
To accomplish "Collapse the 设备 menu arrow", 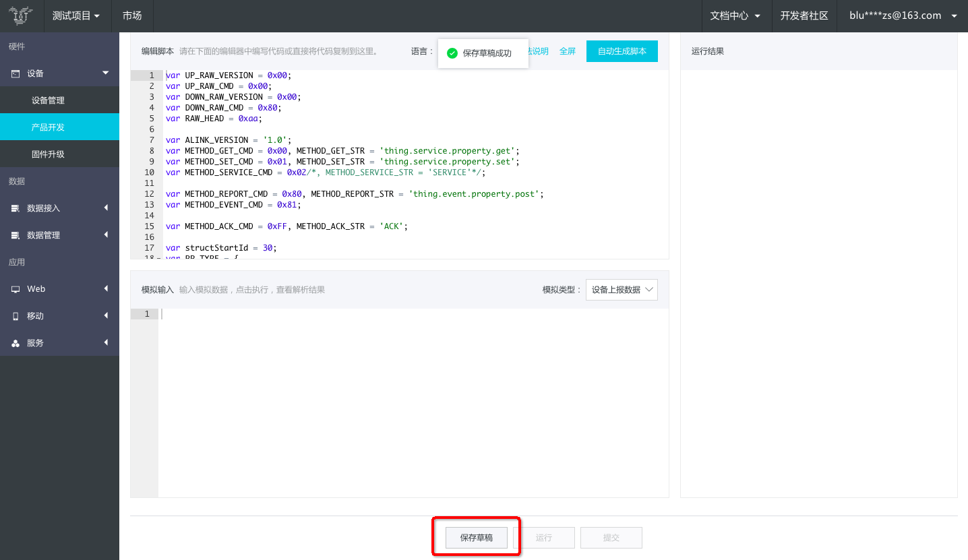I will (106, 73).
